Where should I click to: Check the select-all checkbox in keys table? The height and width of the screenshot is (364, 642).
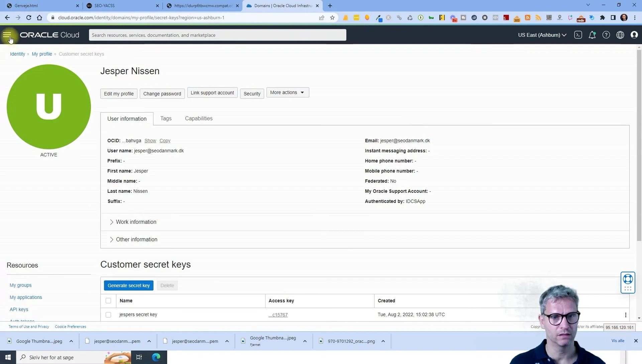[x=108, y=301]
